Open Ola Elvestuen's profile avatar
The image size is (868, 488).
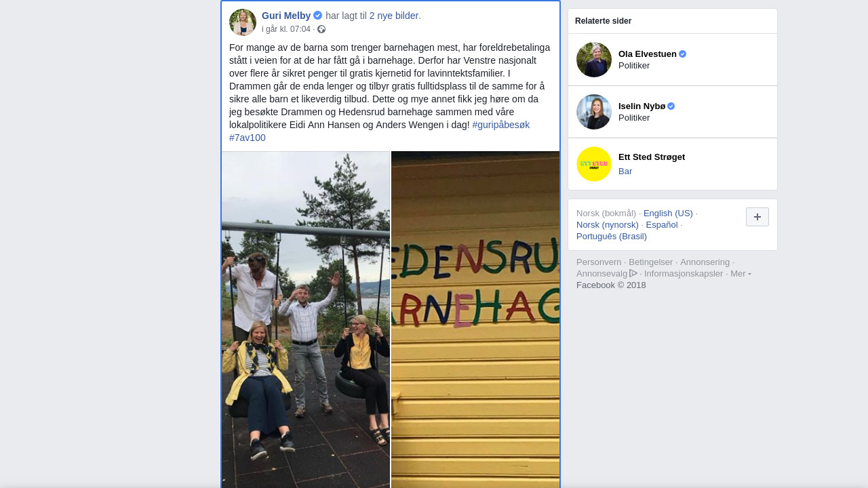(594, 60)
